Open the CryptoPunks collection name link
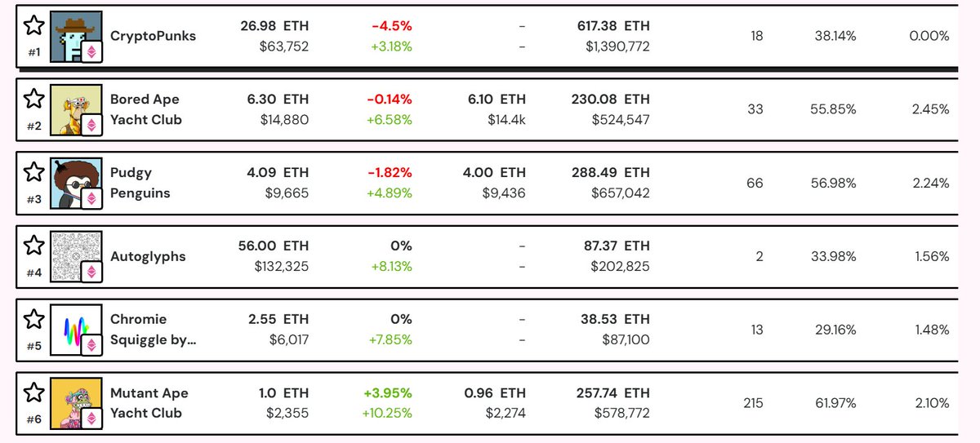Viewport: 980px width, 443px height. [x=153, y=36]
